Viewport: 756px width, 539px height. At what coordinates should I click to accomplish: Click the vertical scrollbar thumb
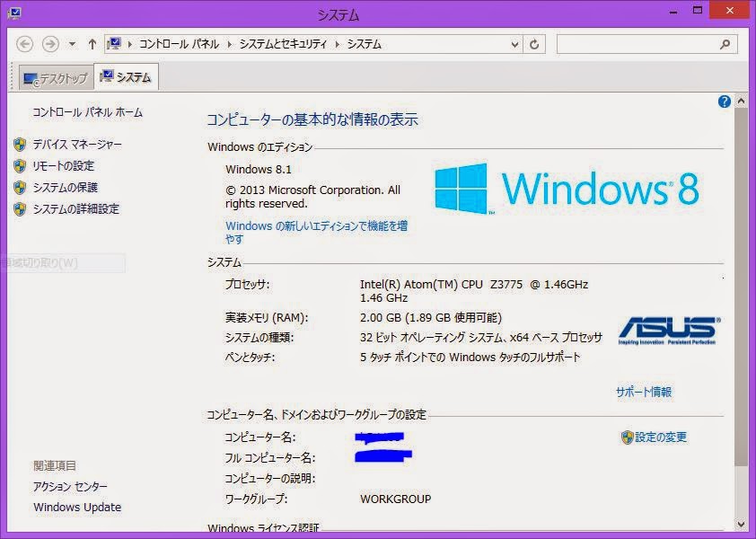click(x=741, y=287)
